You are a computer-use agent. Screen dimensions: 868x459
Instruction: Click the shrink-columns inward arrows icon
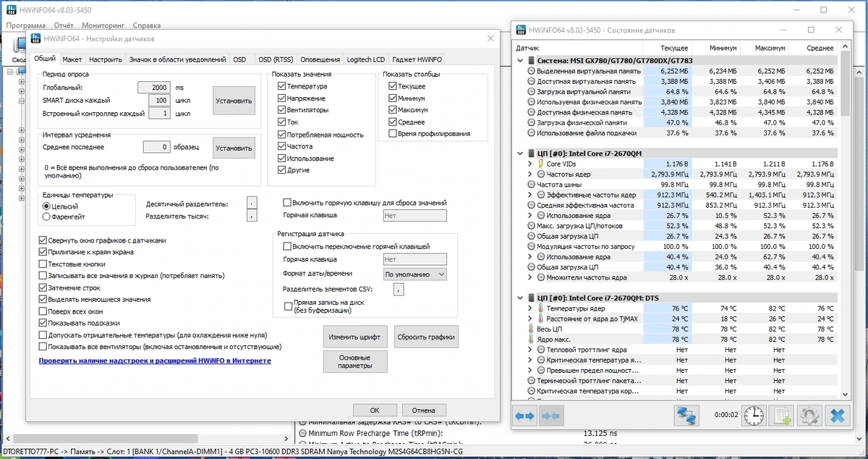551,416
